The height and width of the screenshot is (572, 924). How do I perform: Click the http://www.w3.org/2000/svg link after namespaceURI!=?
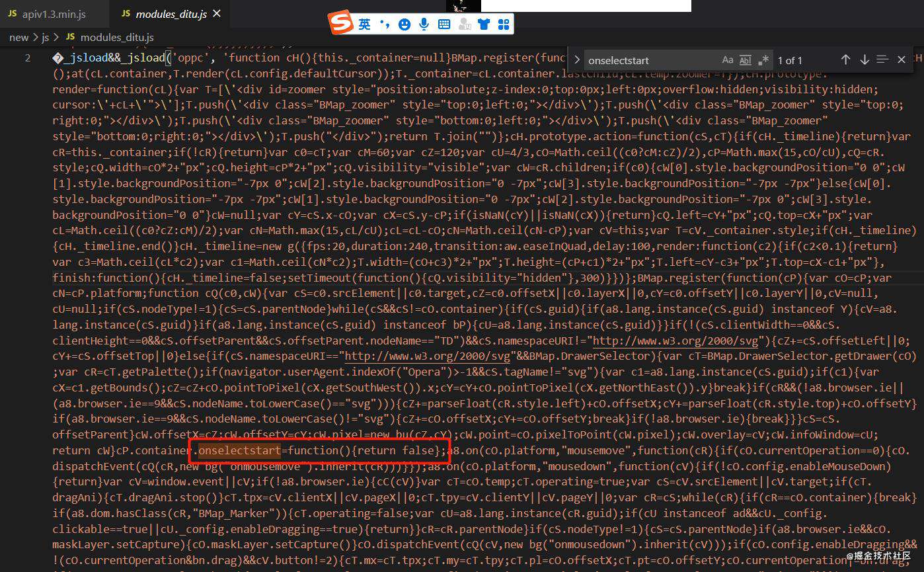coord(674,341)
